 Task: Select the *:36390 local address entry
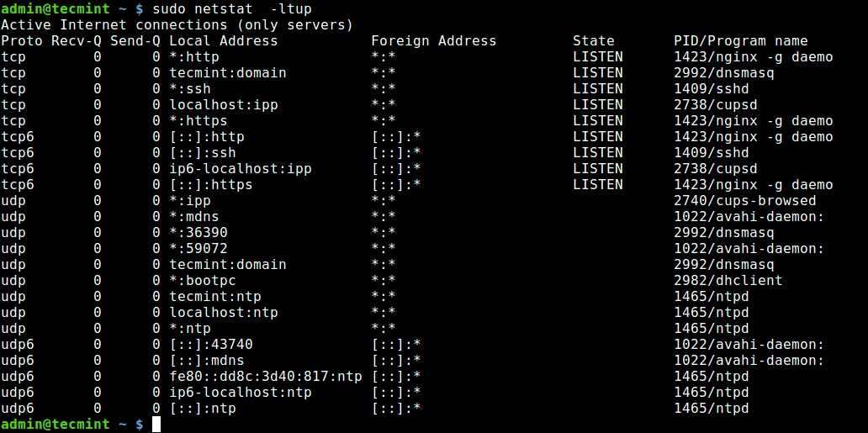coord(198,233)
